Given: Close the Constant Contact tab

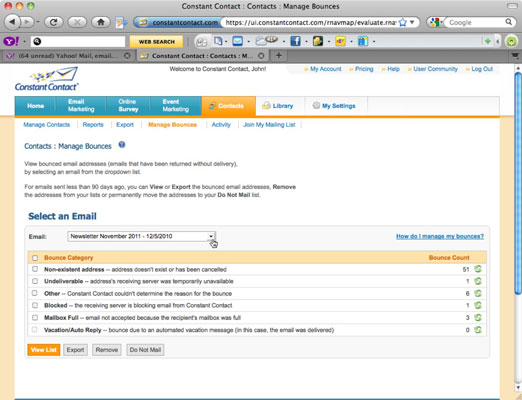Looking at the screenshot, I should 261,56.
